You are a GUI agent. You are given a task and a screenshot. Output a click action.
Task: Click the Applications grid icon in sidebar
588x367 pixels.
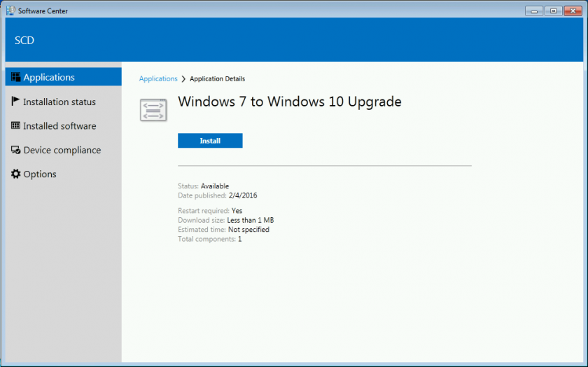tap(15, 78)
